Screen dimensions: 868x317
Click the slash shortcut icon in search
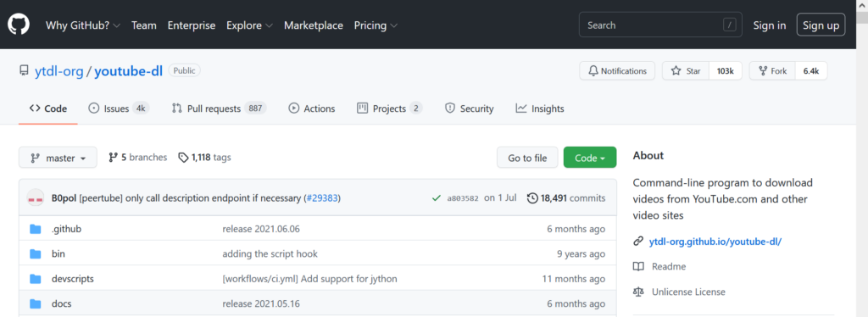(x=730, y=25)
